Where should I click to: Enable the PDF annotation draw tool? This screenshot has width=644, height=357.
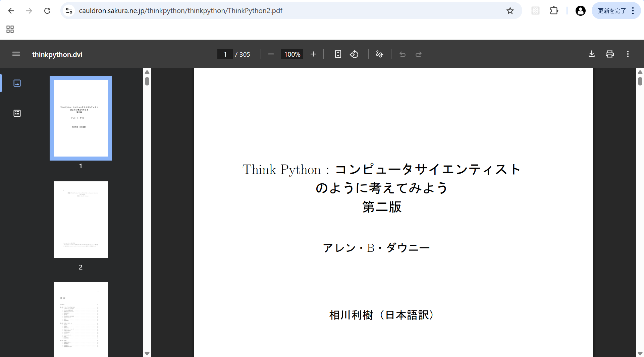point(379,54)
